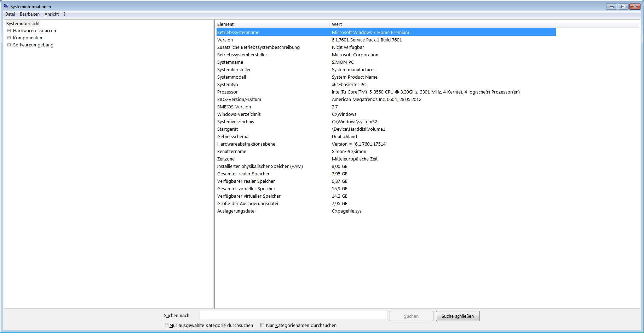Select Softwareumgebung label in the tree
644x333 pixels.
pos(33,45)
